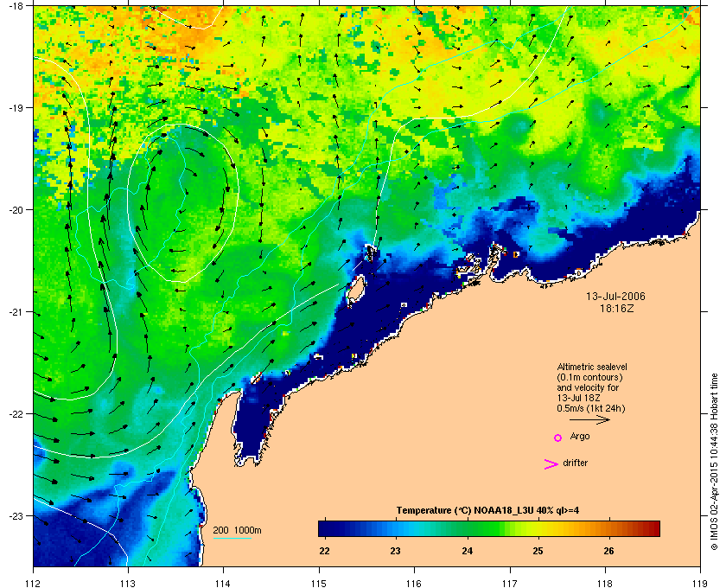Click the vertical IMOS copyright timestamp text

714,462
